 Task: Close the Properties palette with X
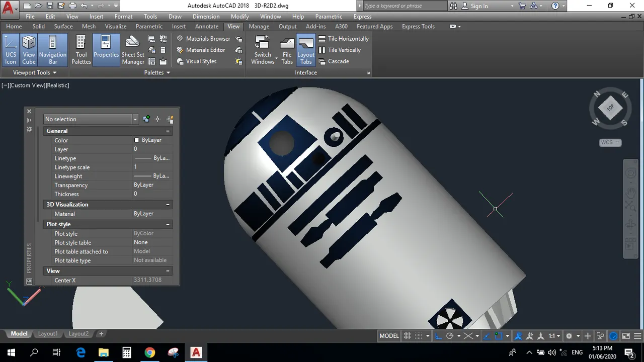click(x=29, y=112)
